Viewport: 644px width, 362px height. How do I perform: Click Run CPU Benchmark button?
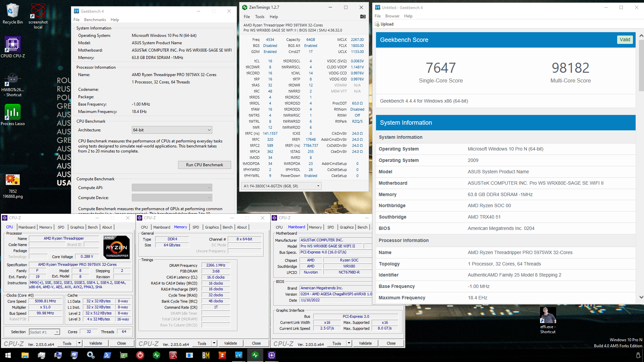pos(205,165)
